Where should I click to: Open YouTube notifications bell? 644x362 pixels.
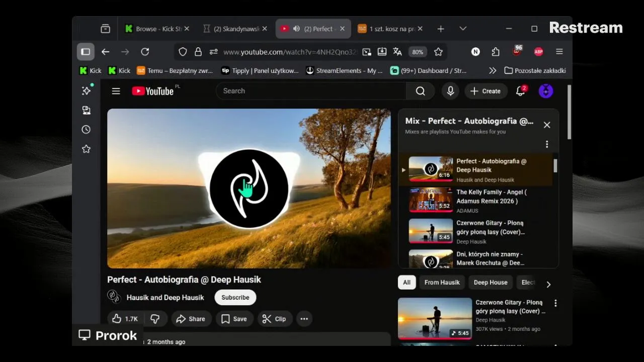[x=521, y=91]
